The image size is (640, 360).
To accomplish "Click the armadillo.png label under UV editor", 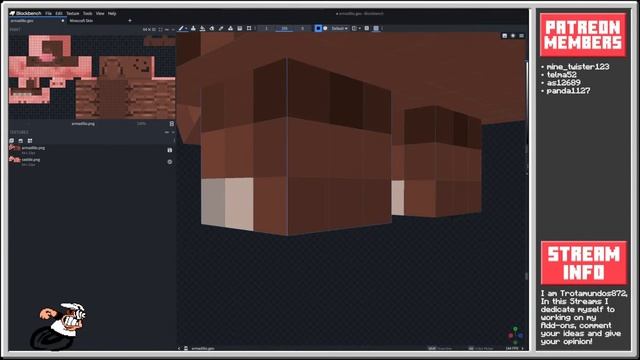I will tap(83, 123).
